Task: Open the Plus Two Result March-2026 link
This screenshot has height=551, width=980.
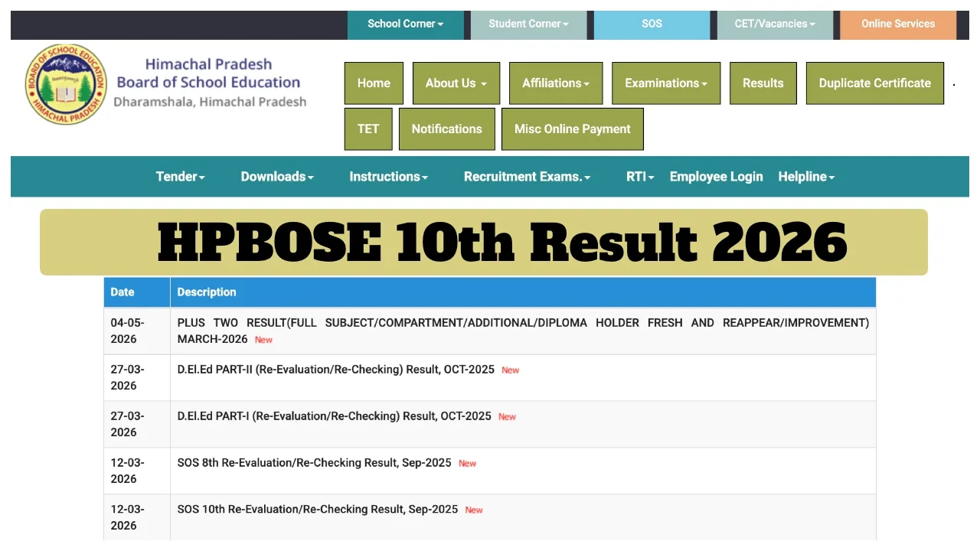Action: point(523,331)
